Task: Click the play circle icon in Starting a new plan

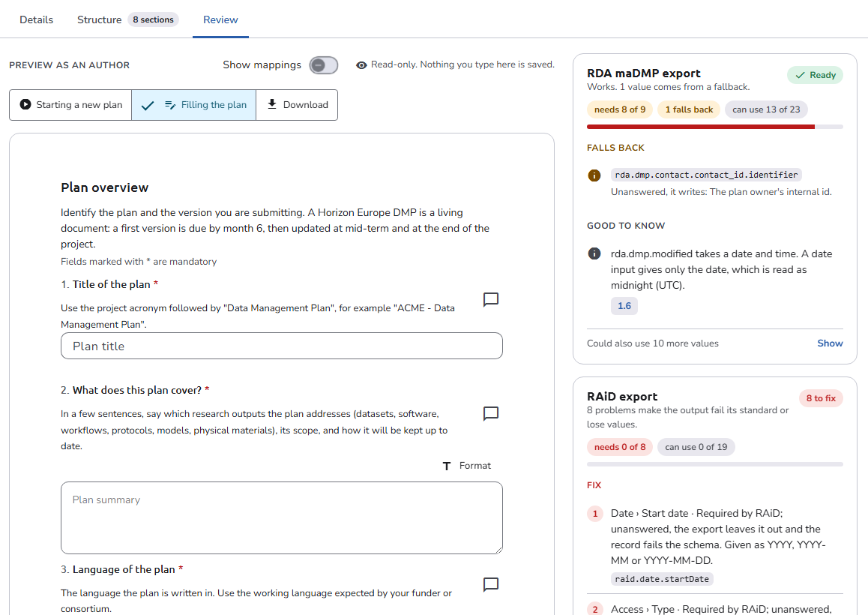Action: tap(25, 104)
